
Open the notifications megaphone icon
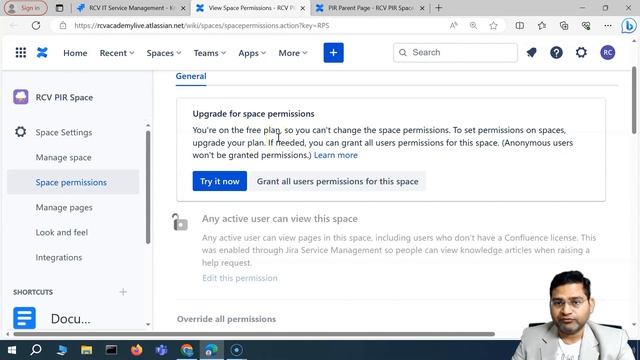point(531,53)
